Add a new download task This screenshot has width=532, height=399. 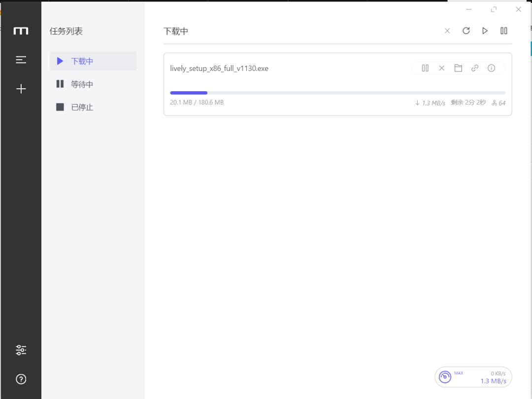21,89
